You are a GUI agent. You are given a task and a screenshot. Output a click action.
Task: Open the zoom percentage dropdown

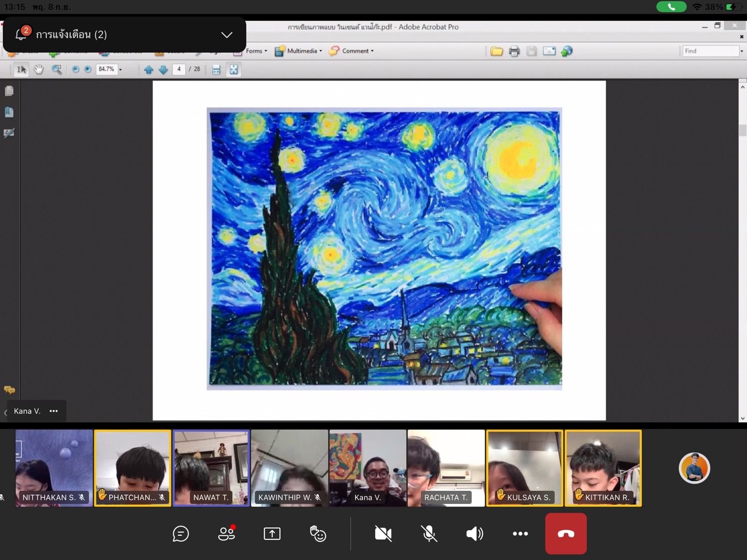(120, 70)
